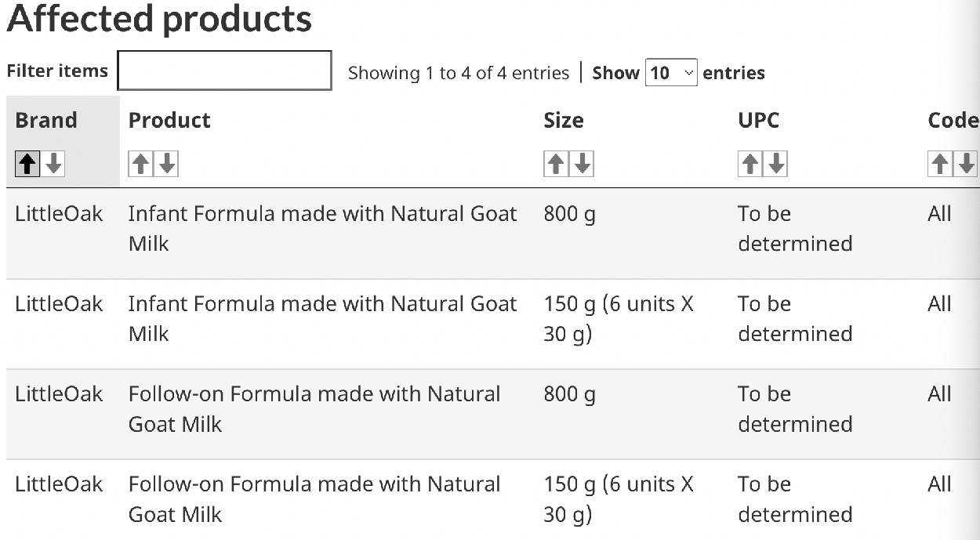This screenshot has width=980, height=540.
Task: Sort Size column descending
Action: tap(582, 164)
